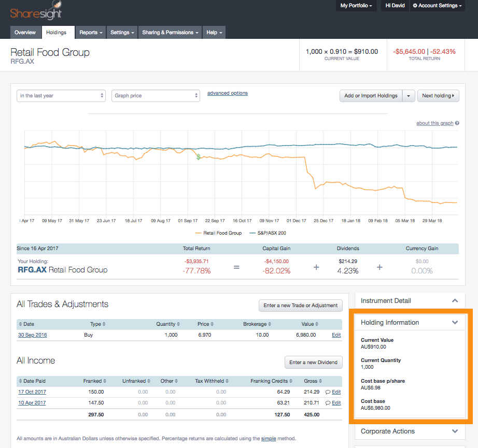This screenshot has width=478, height=448.
Task: Click Enter a new Trade or Adjustment
Action: click(300, 306)
